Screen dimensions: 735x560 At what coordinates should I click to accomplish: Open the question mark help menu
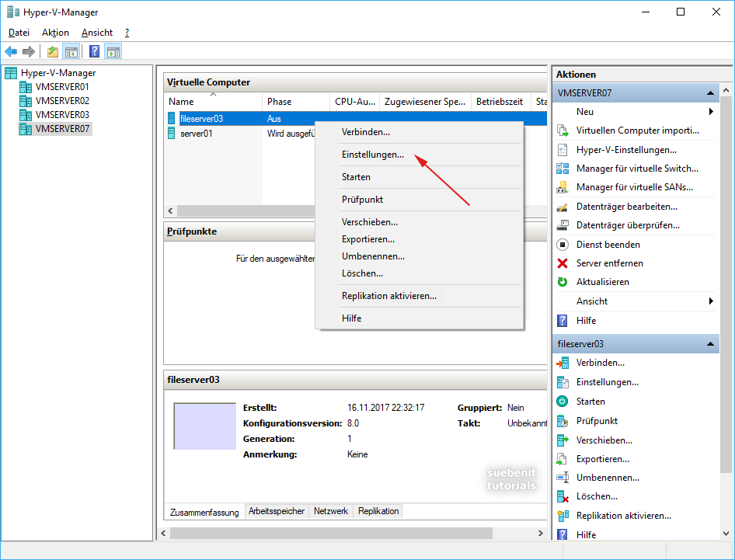pos(127,33)
